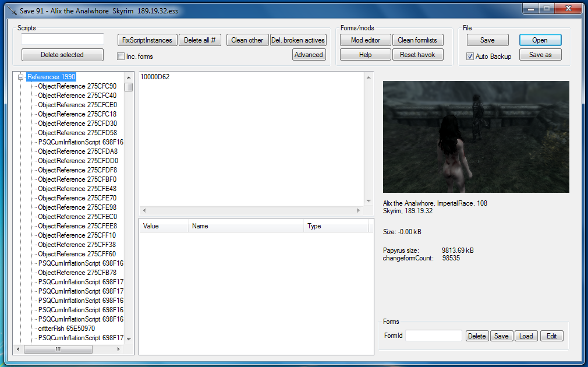The width and height of the screenshot is (588, 367).
Task: Click Del. broken actives button
Action: click(x=298, y=40)
